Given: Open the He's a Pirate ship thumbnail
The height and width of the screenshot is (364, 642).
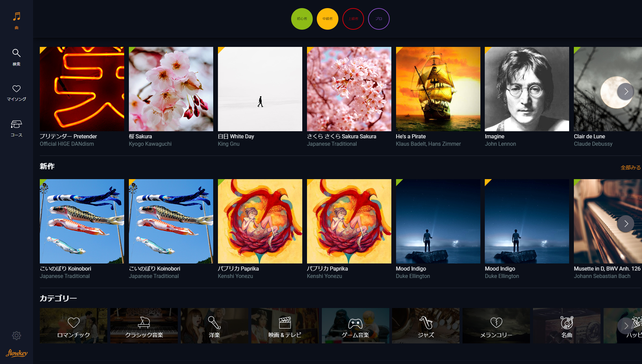Looking at the screenshot, I should [x=438, y=89].
